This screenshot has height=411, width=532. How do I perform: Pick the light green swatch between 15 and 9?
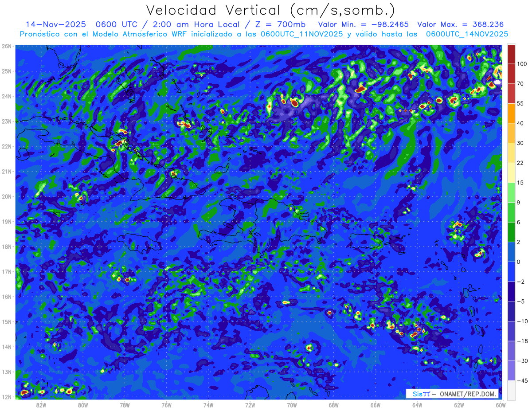pos(511,193)
